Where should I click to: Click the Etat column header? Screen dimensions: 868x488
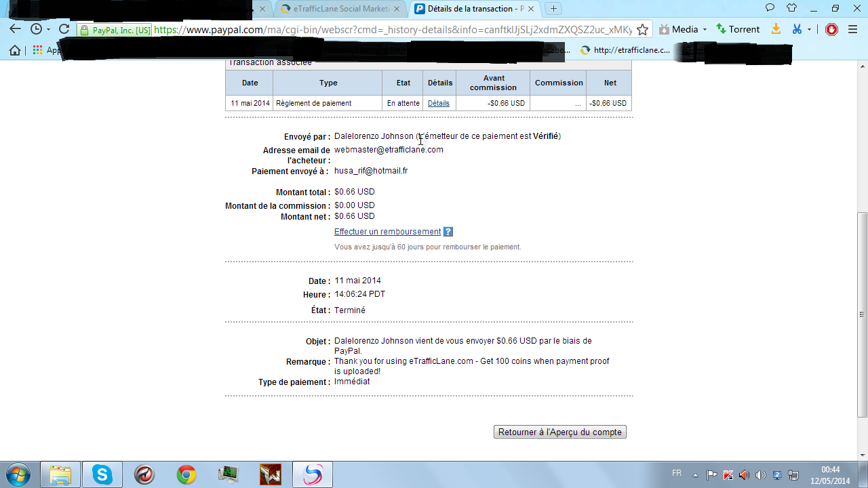(x=403, y=83)
